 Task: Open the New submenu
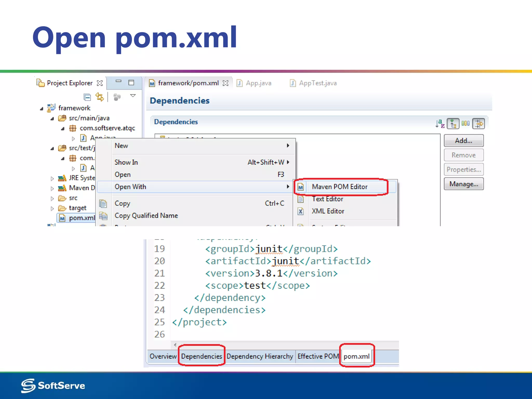(x=196, y=146)
